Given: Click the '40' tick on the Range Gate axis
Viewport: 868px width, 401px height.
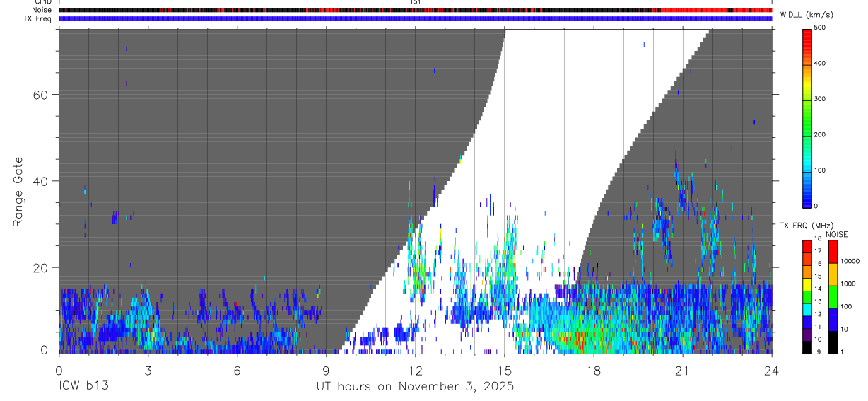Looking at the screenshot, I should [x=41, y=181].
